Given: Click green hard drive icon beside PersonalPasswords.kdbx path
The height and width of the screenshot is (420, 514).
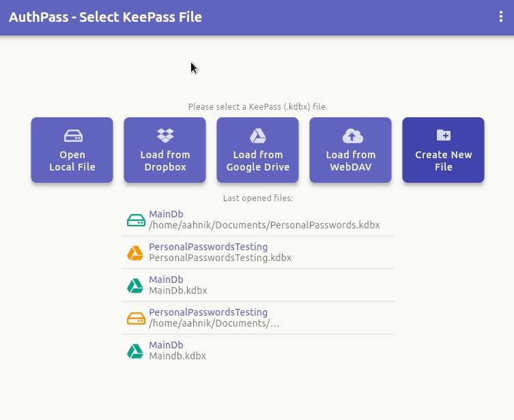Looking at the screenshot, I should (x=136, y=220).
